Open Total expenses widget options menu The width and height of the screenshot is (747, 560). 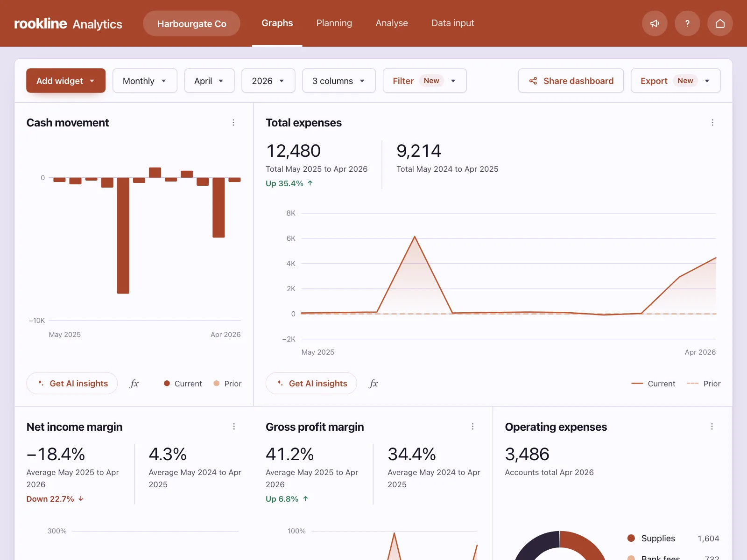click(x=712, y=123)
